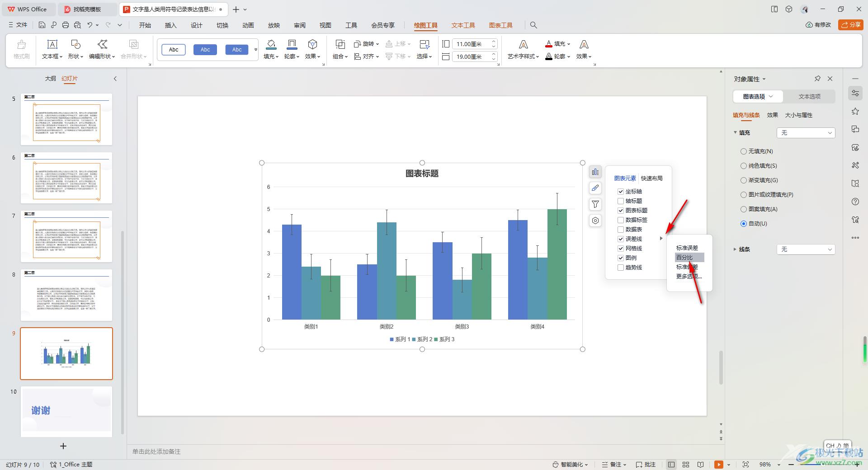The height and width of the screenshot is (470, 868).
Task: Add a new slide with plus button
Action: coord(63,446)
